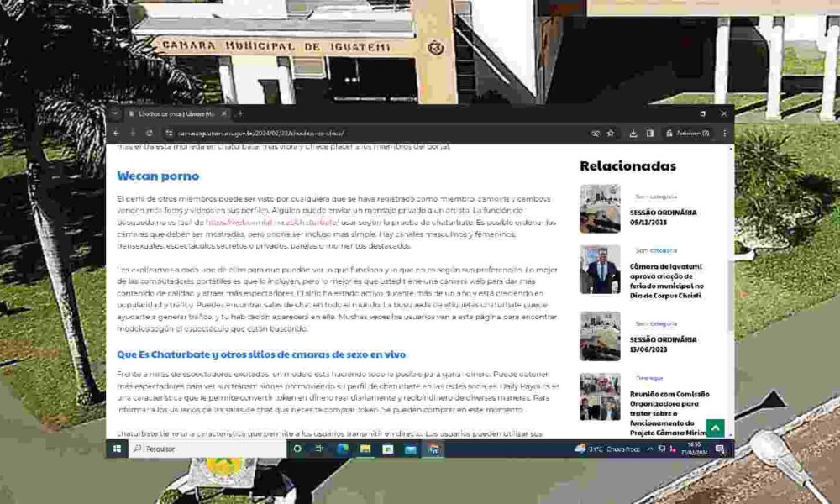Open Cortana circle icon on taskbar
The width and height of the screenshot is (840, 504).
[x=297, y=449]
